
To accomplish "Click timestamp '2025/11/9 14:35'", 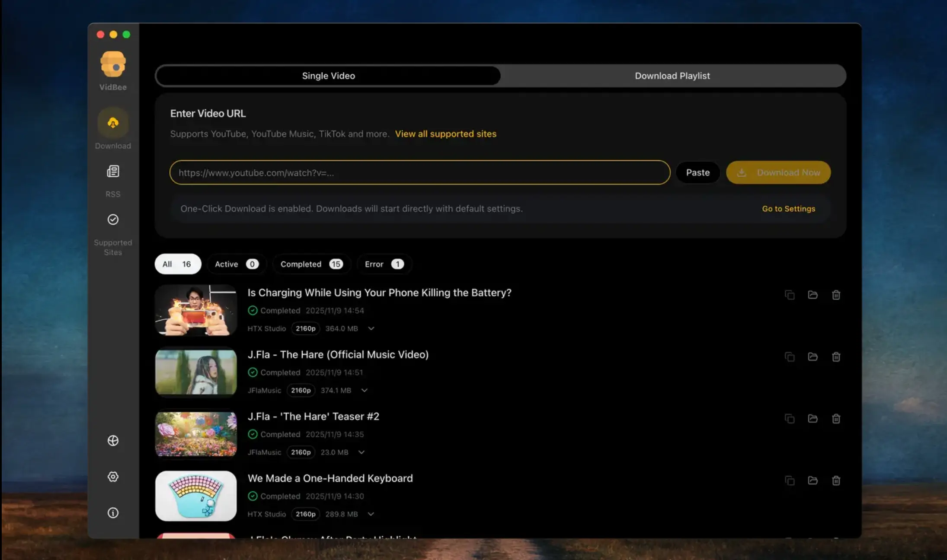I will 335,434.
